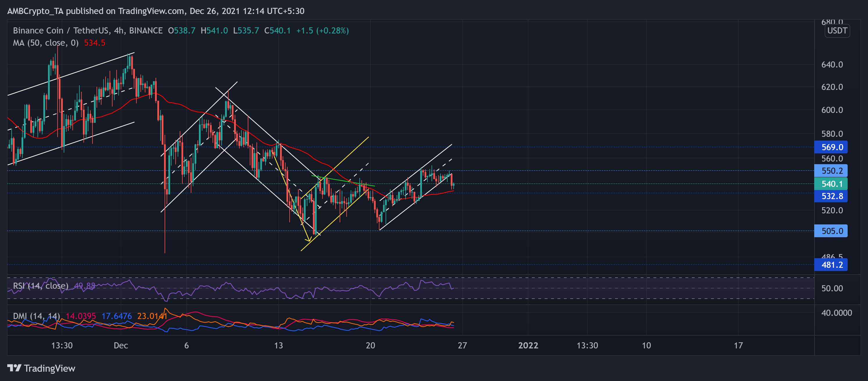Click the Binance Coin / TetherUS symbol title
This screenshot has height=381, width=868.
88,31
